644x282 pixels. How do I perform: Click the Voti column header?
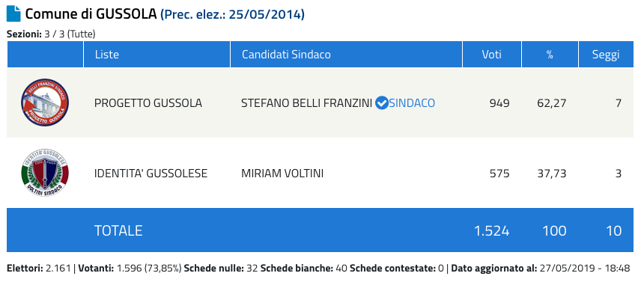point(492,54)
